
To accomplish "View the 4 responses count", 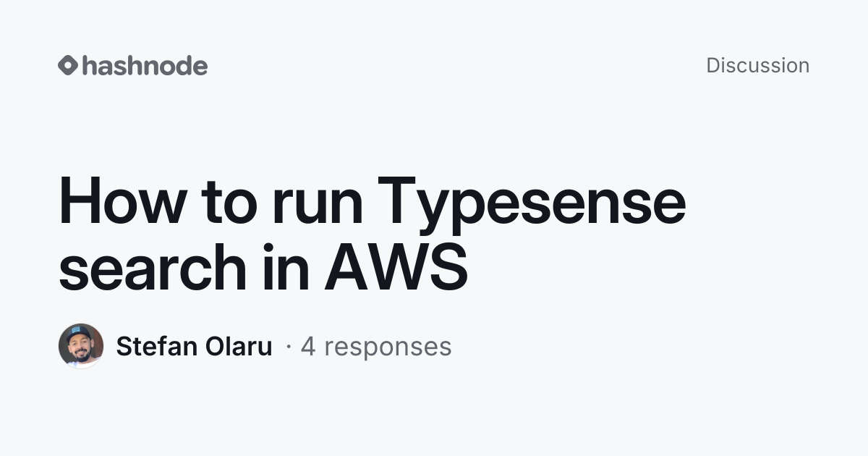I will tap(376, 346).
